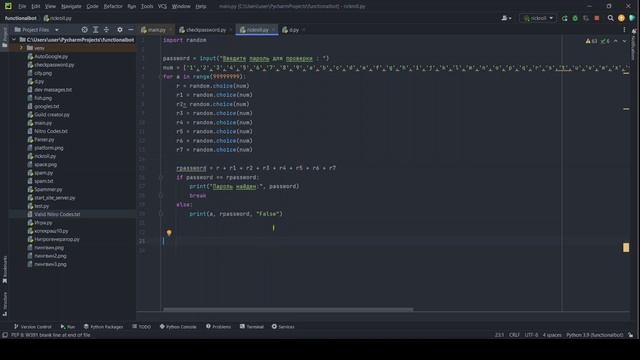640x360 pixels.
Task: Click the editor horizontal scrollbar
Action: [x=288, y=309]
